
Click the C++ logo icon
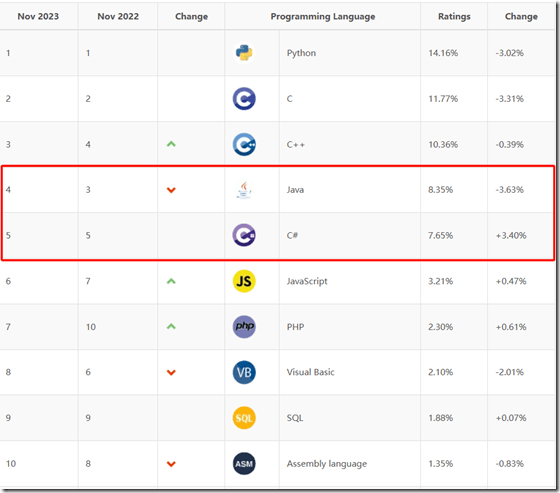coord(244,144)
